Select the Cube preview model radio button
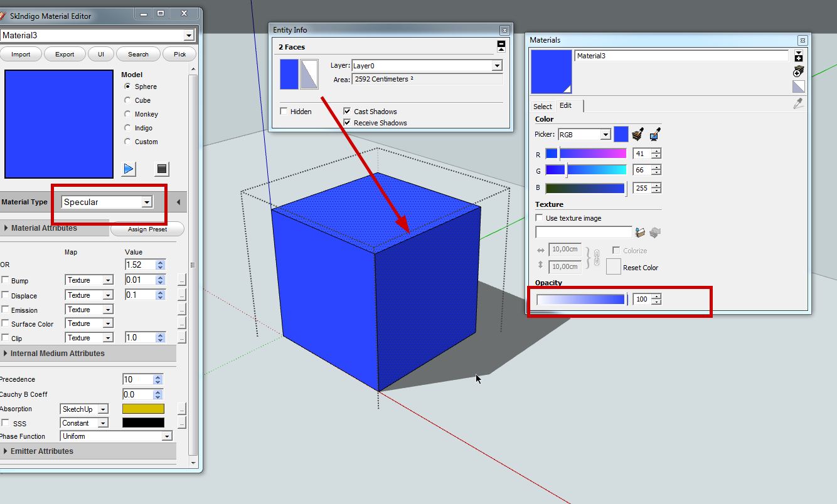This screenshot has height=504, width=837. 128,100
